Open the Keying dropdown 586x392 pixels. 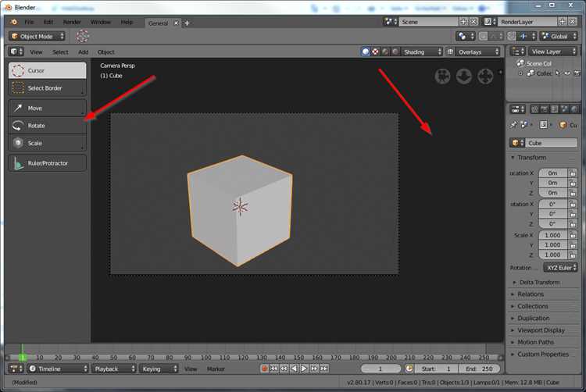159,369
